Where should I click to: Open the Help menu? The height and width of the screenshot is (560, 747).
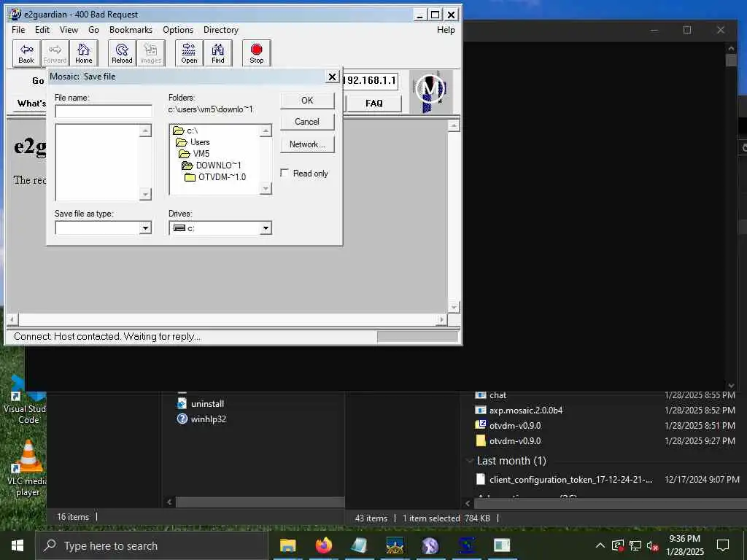click(x=446, y=29)
